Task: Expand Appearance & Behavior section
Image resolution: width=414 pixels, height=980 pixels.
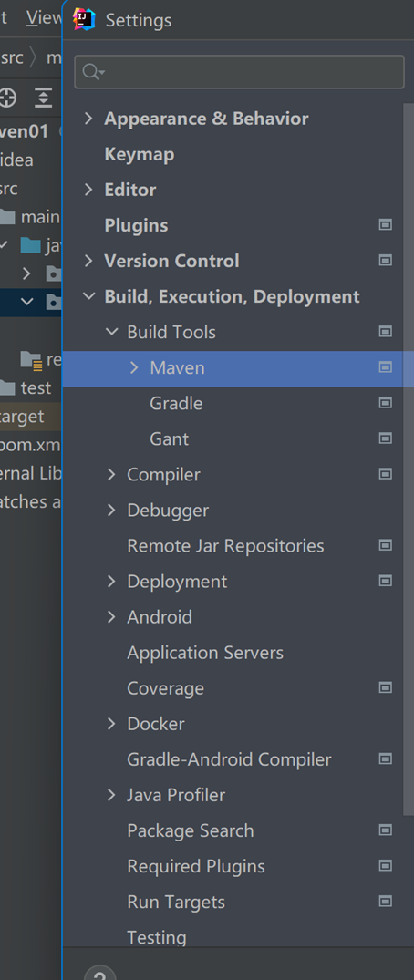Action: click(x=88, y=119)
